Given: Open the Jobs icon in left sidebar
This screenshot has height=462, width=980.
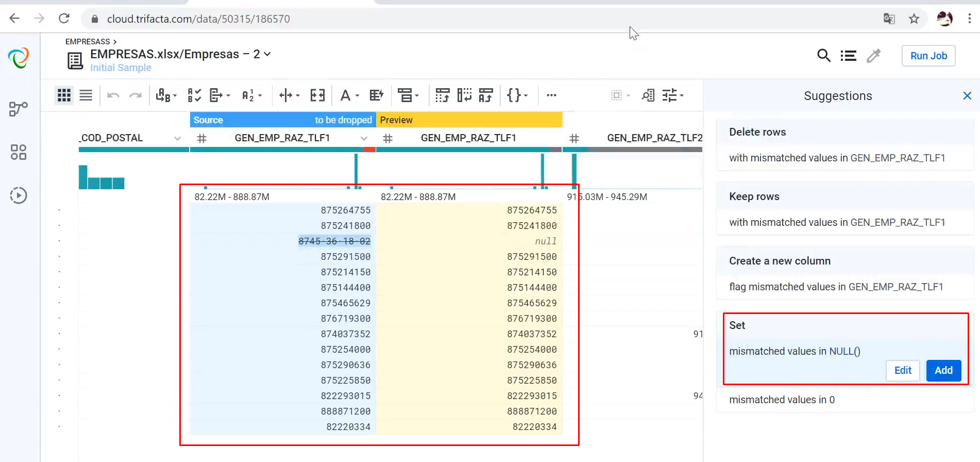Looking at the screenshot, I should pos(19,195).
